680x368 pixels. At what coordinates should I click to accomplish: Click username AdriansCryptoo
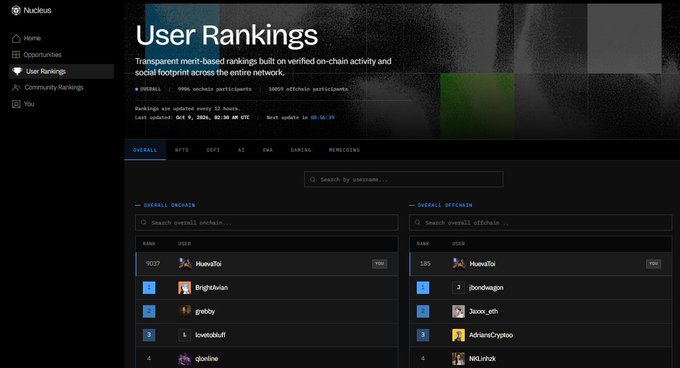tap(491, 335)
